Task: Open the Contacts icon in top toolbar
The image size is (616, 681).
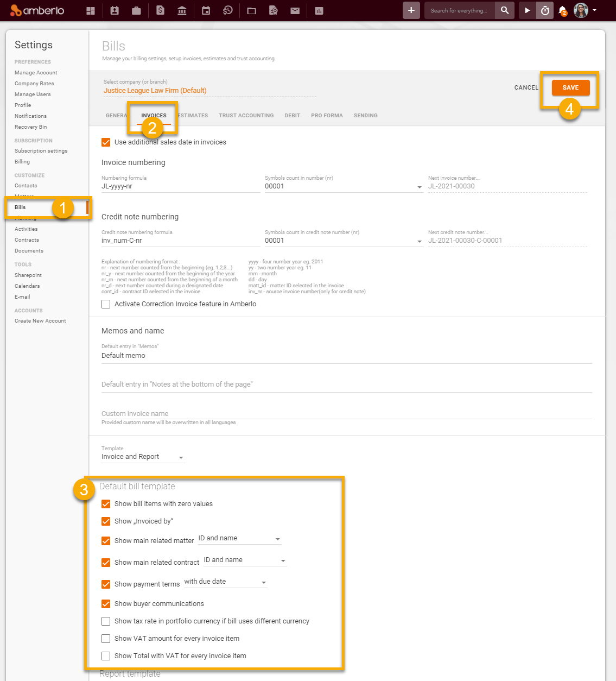Action: pyautogui.click(x=115, y=10)
